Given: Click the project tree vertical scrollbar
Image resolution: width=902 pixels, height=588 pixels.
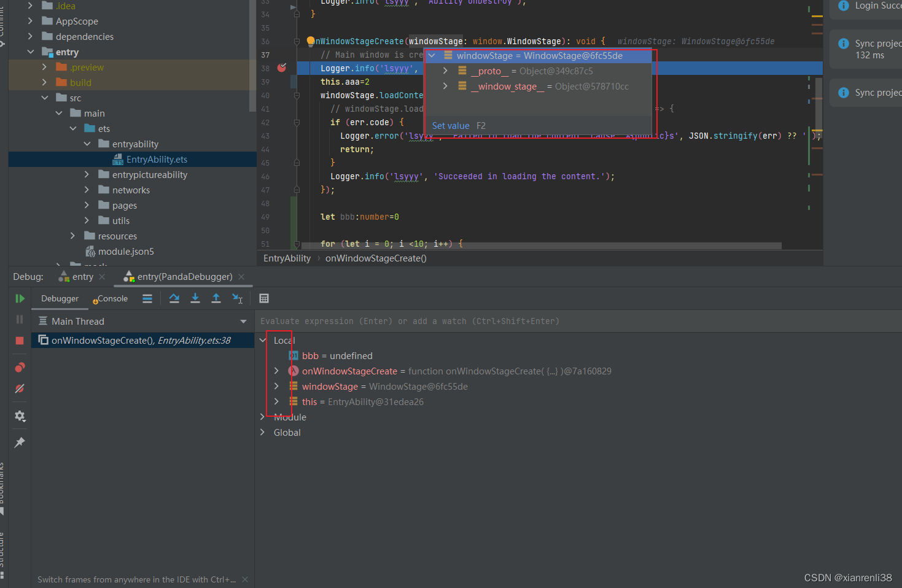Looking at the screenshot, I should [x=252, y=56].
